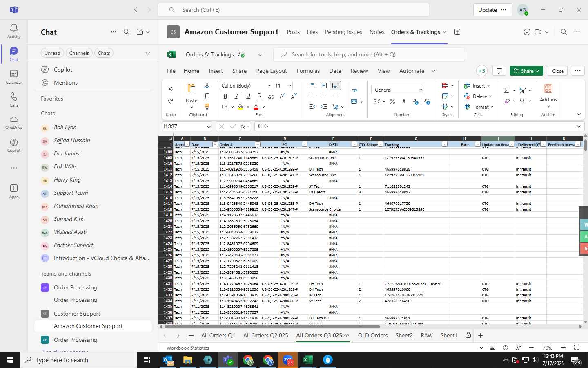Open OneDrive in Teams sidebar
This screenshot has width=588, height=368.
[14, 122]
